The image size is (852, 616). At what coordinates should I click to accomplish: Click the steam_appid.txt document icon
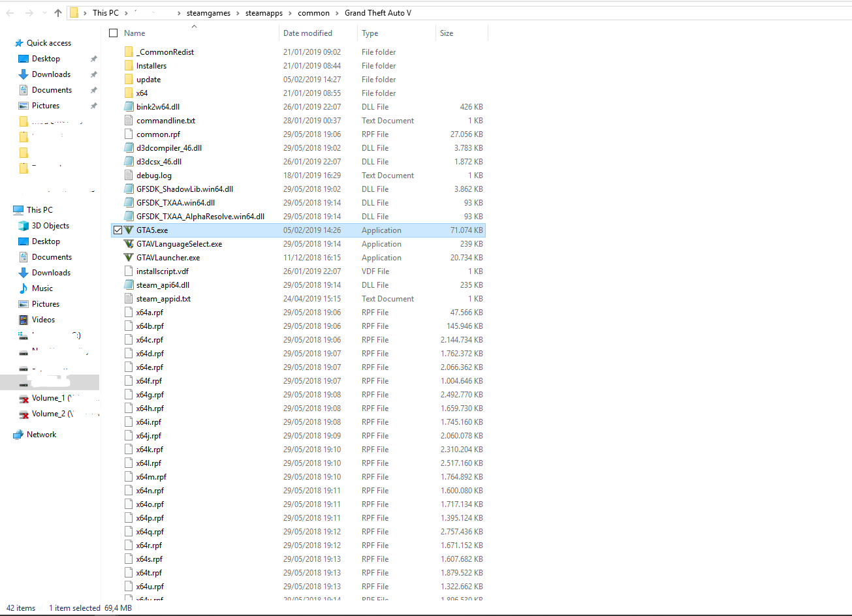[x=129, y=299]
